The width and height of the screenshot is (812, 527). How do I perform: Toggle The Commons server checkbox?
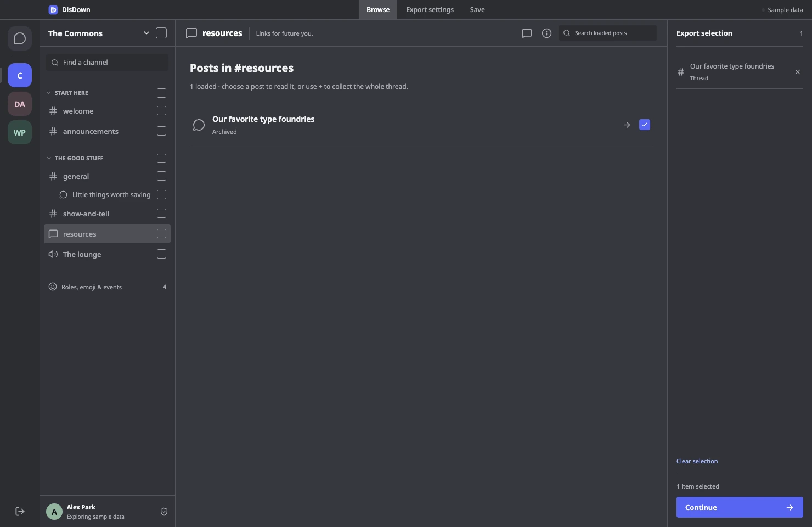(161, 33)
